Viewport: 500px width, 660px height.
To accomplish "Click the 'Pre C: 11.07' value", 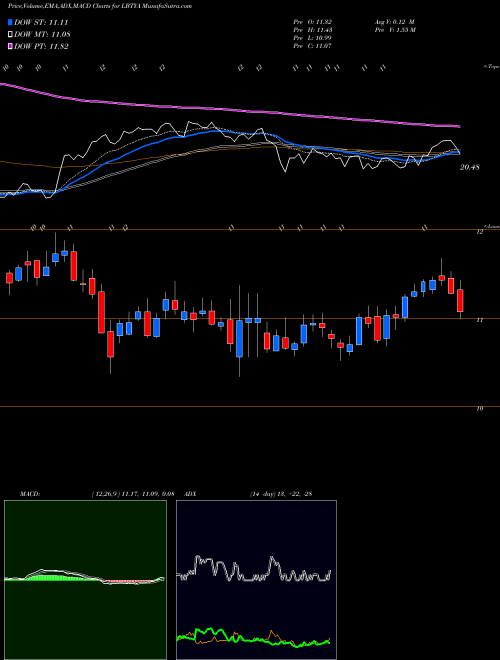I will pos(314,46).
